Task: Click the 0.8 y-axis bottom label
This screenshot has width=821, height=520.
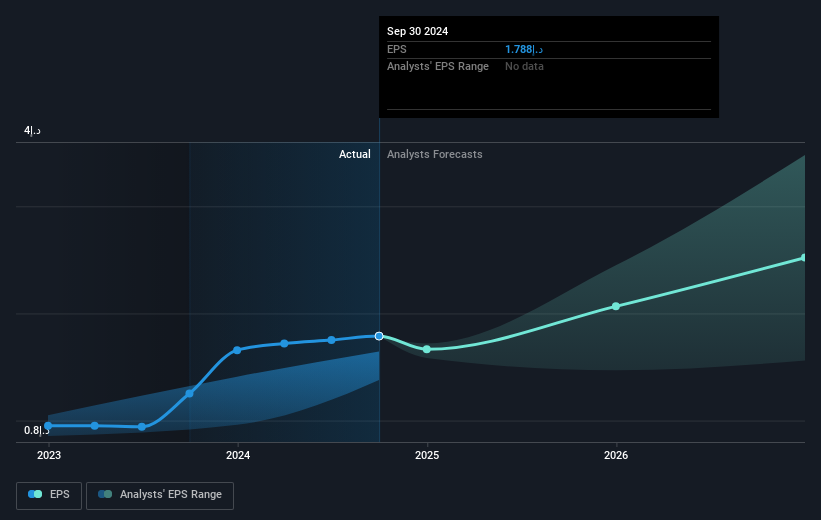Action: pos(36,430)
